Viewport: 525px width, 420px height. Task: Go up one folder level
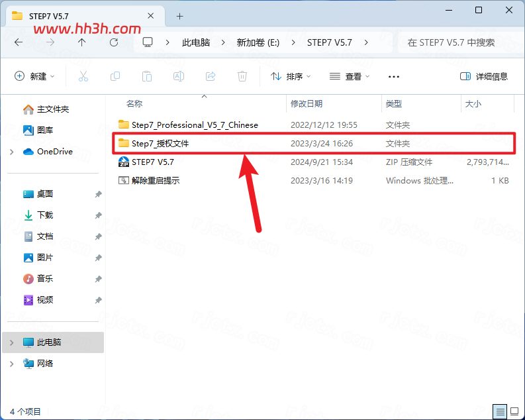pyautogui.click(x=81, y=42)
